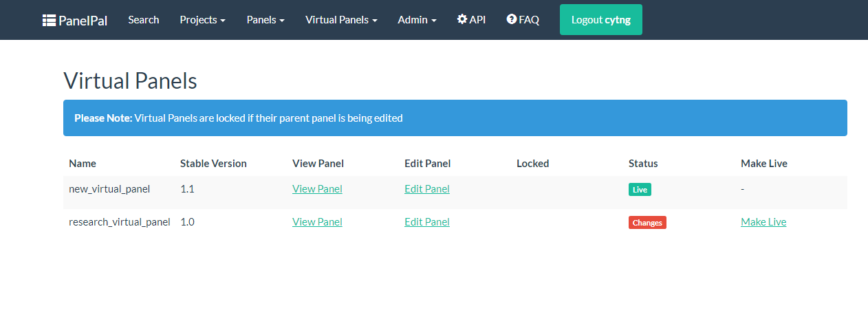Edit Panel for research_virtual_panel
868x328 pixels.
[427, 222]
